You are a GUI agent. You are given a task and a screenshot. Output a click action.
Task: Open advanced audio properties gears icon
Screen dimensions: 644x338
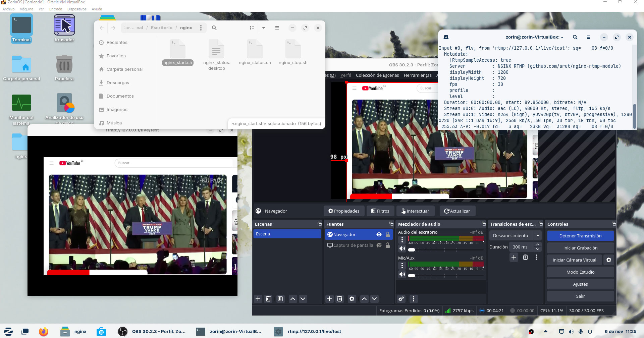pyautogui.click(x=401, y=299)
